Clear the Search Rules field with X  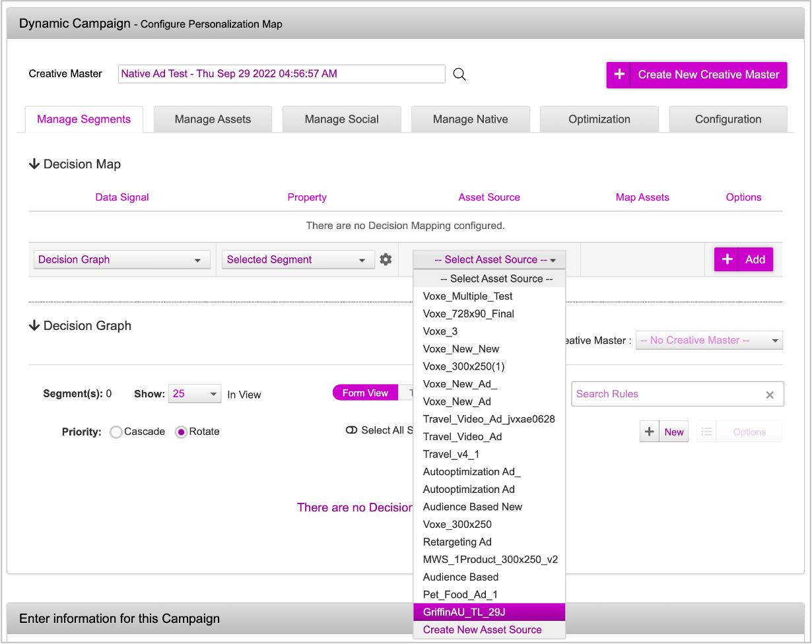click(769, 395)
